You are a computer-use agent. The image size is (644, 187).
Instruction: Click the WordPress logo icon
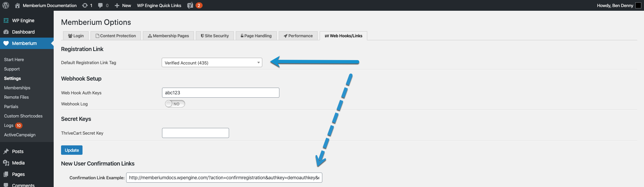6,5
